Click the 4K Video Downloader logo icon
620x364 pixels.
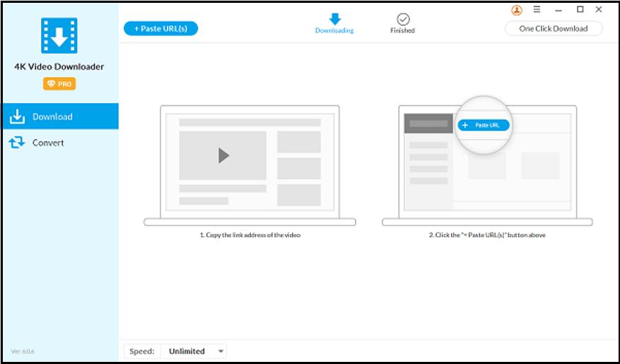tap(59, 35)
